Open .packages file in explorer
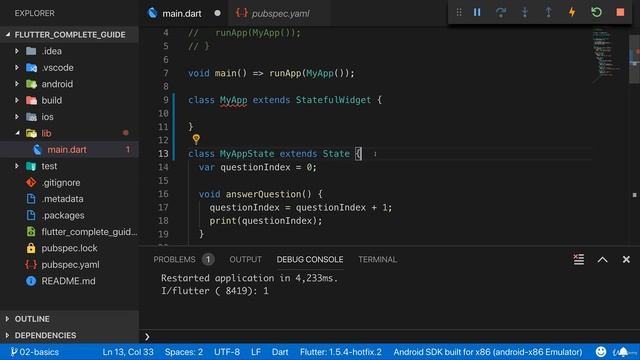The height and width of the screenshot is (360, 640). pos(63,215)
